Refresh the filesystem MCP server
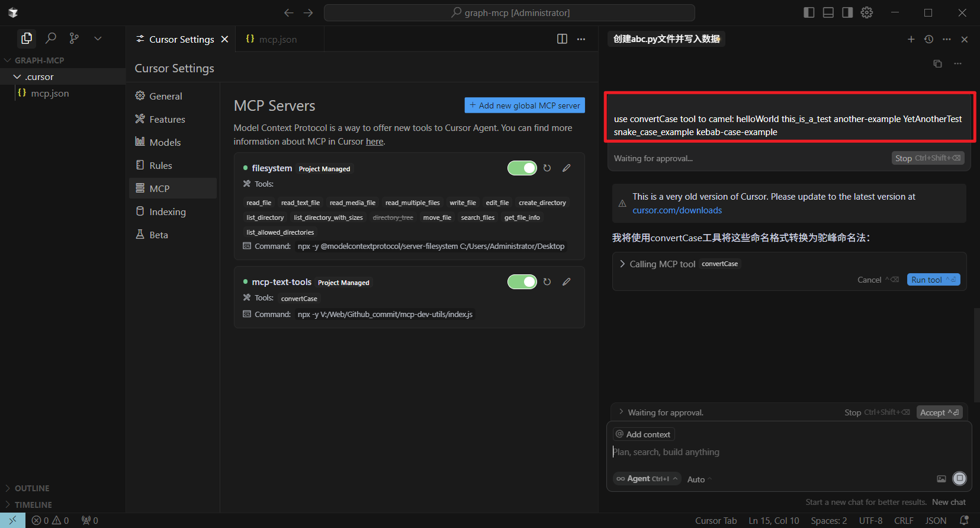Viewport: 980px width, 528px height. click(547, 168)
